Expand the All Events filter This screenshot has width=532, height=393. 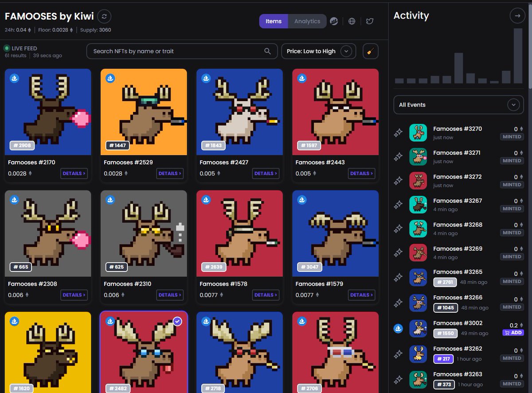coord(458,105)
